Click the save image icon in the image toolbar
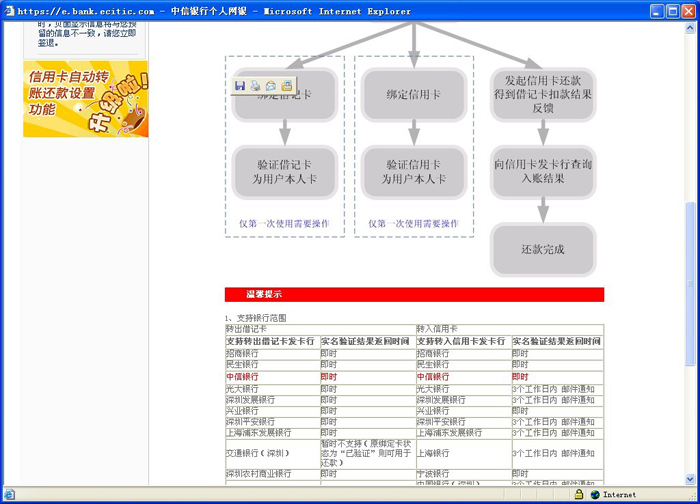 click(241, 86)
